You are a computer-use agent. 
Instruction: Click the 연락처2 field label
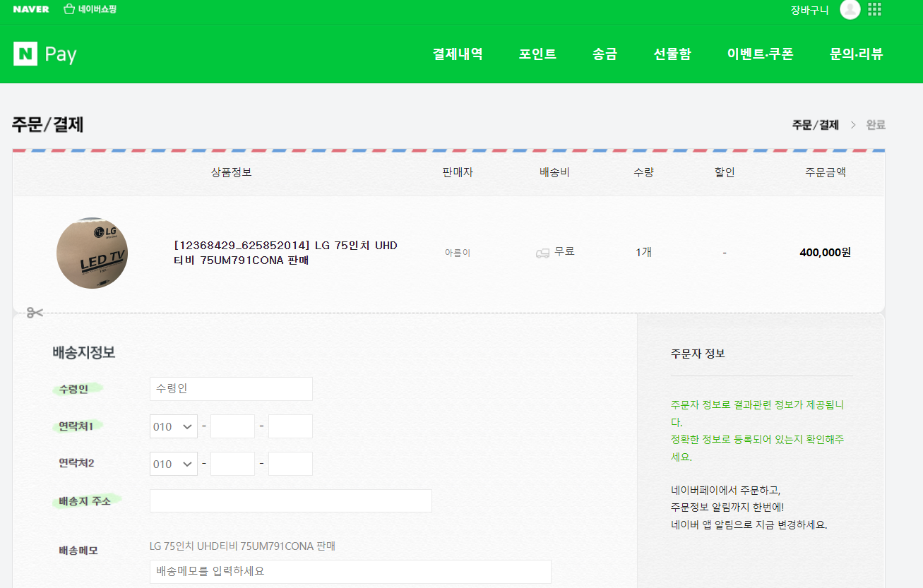[x=76, y=464]
